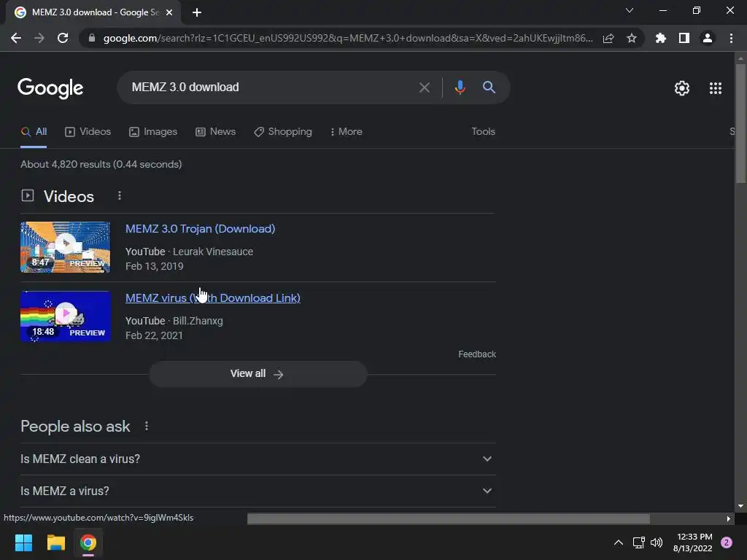Viewport: 747px width, 560px height.
Task: Open search Tools
Action: 483,131
